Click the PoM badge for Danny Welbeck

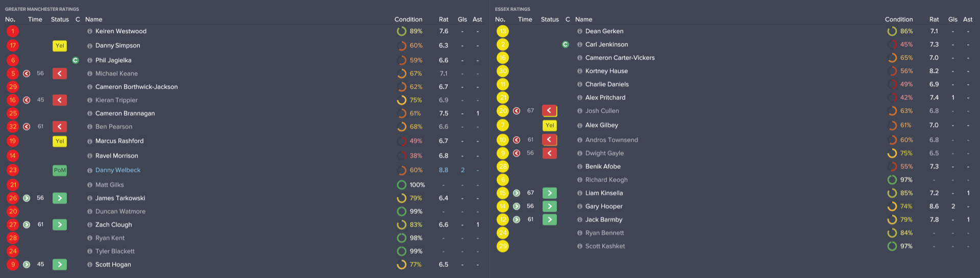tap(60, 170)
